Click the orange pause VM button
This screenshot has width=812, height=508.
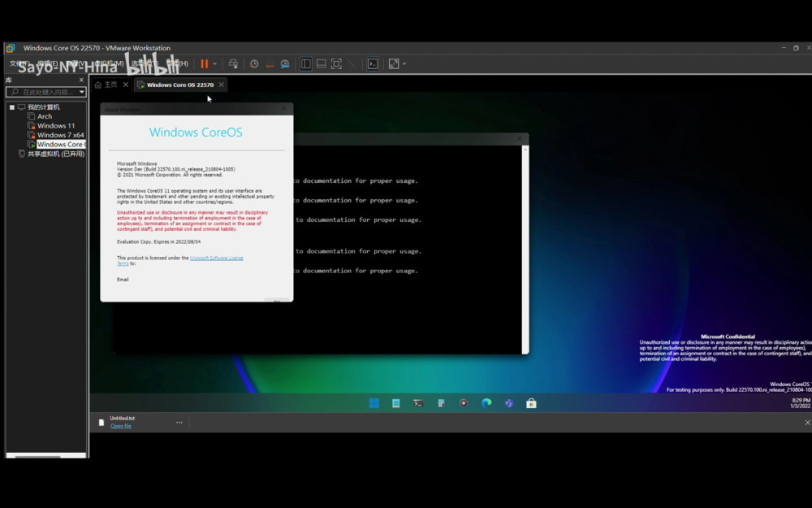pyautogui.click(x=205, y=64)
